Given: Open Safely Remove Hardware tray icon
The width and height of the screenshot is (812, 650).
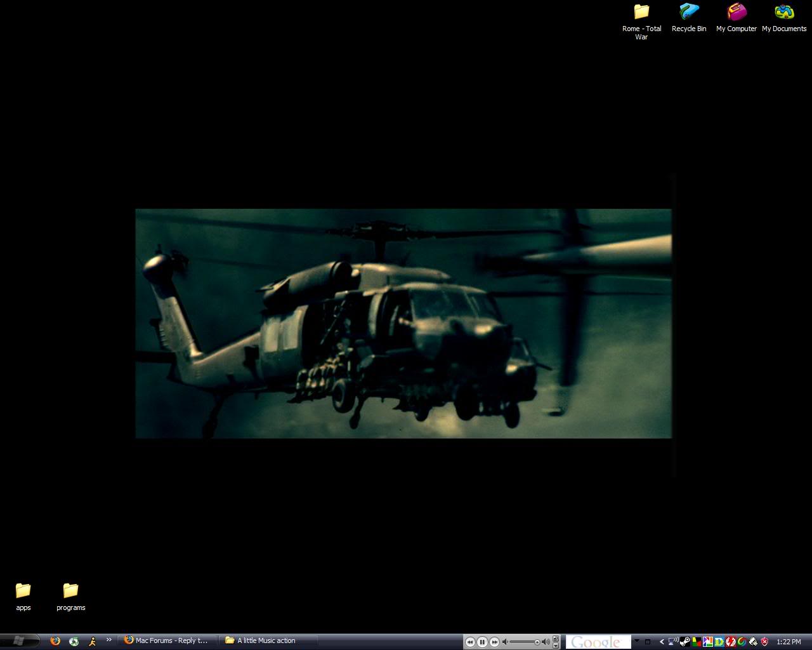Looking at the screenshot, I should 753,642.
